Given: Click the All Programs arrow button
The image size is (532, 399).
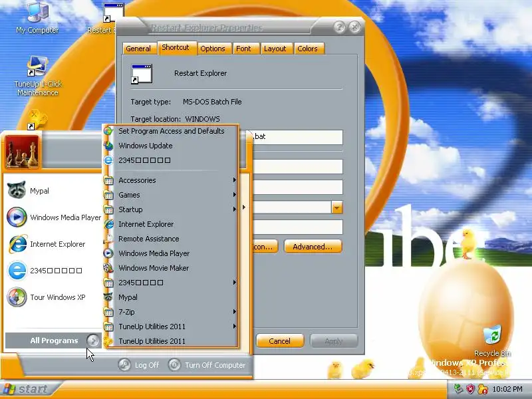Looking at the screenshot, I should [x=92, y=340].
